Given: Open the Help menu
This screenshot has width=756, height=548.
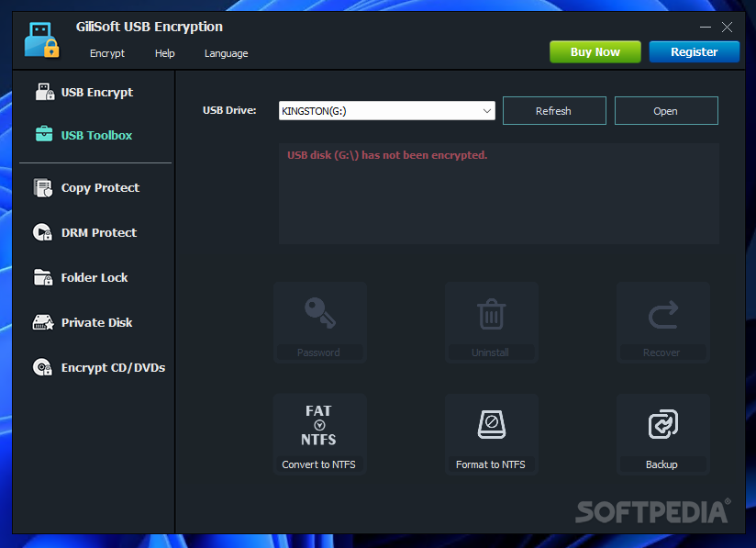Looking at the screenshot, I should tap(165, 53).
